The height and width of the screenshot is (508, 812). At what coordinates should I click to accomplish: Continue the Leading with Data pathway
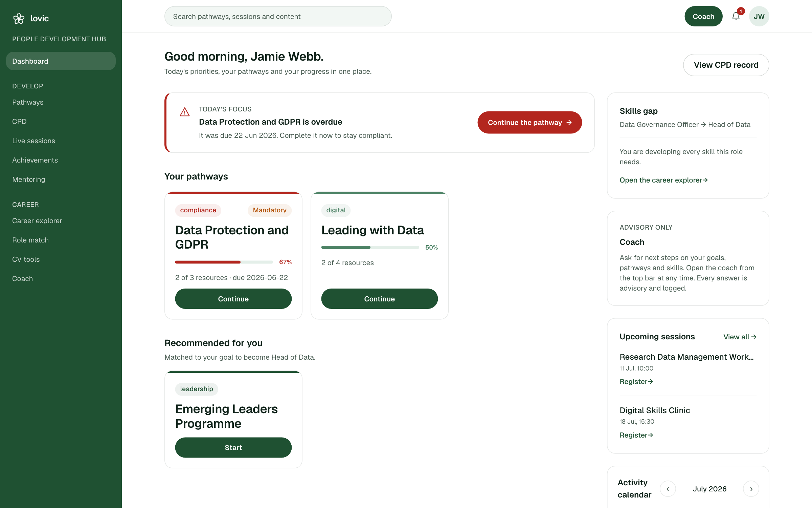379,299
